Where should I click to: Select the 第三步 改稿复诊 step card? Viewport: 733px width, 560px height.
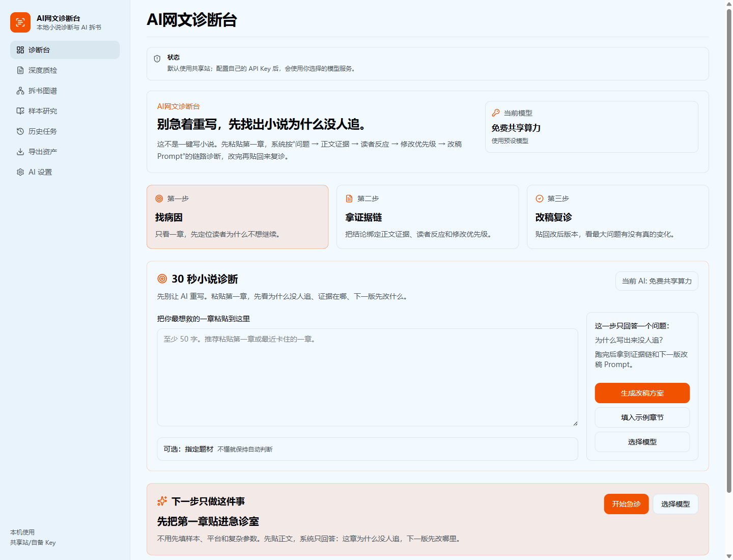[618, 217]
